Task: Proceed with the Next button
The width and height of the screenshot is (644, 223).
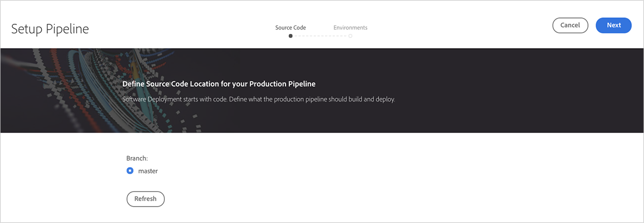Action: [x=613, y=25]
